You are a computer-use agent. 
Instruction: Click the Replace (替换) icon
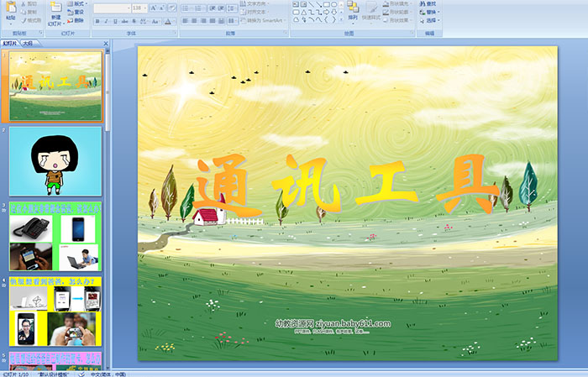tap(421, 12)
